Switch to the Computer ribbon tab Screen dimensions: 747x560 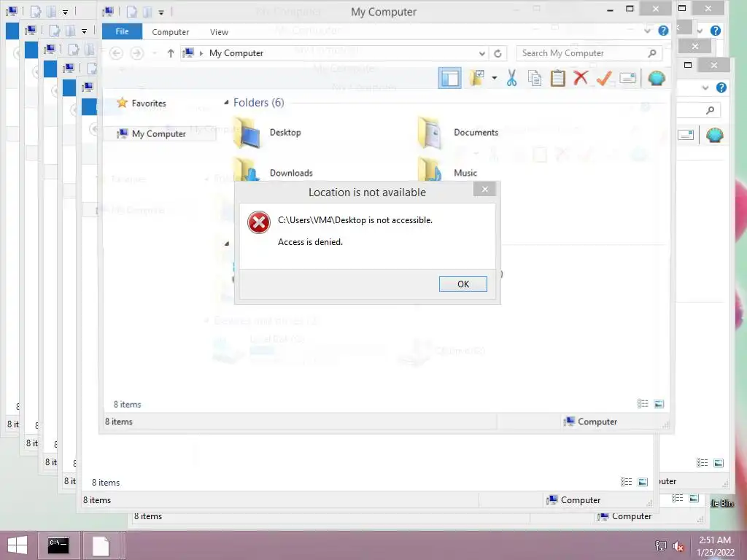coord(170,32)
